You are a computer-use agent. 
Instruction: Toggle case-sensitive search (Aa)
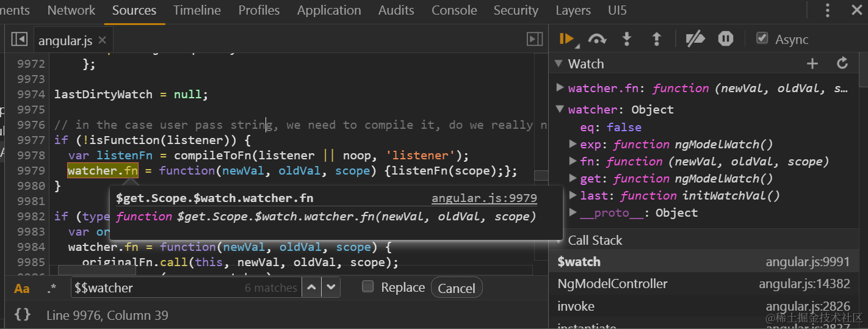coord(22,288)
